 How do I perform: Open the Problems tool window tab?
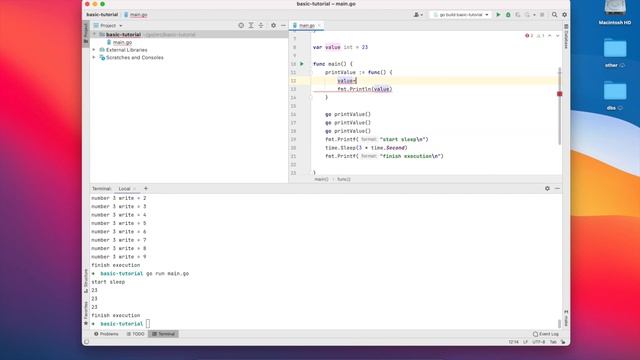107,334
